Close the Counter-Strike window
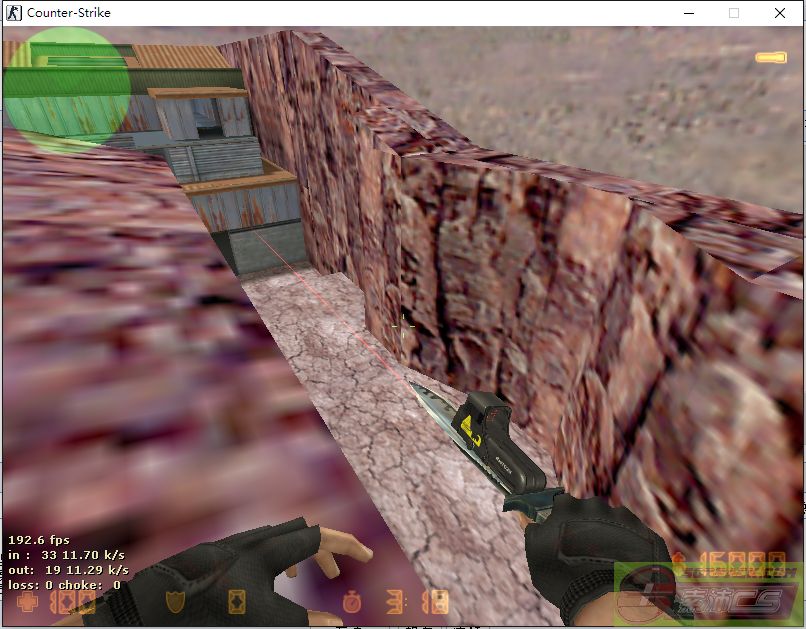The image size is (806, 629). point(780,13)
